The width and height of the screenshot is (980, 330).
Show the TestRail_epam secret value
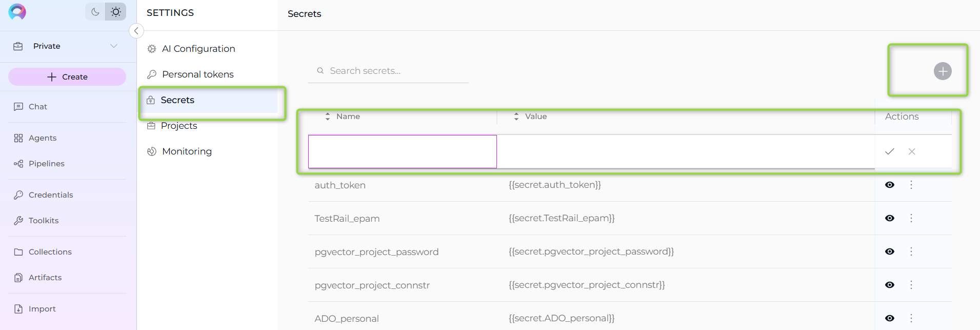[890, 218]
